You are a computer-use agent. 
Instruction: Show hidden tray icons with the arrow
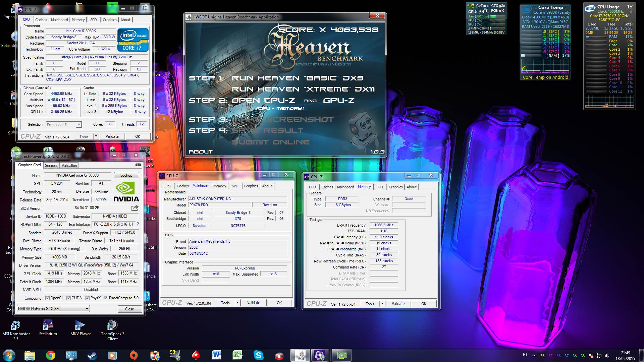point(534,356)
